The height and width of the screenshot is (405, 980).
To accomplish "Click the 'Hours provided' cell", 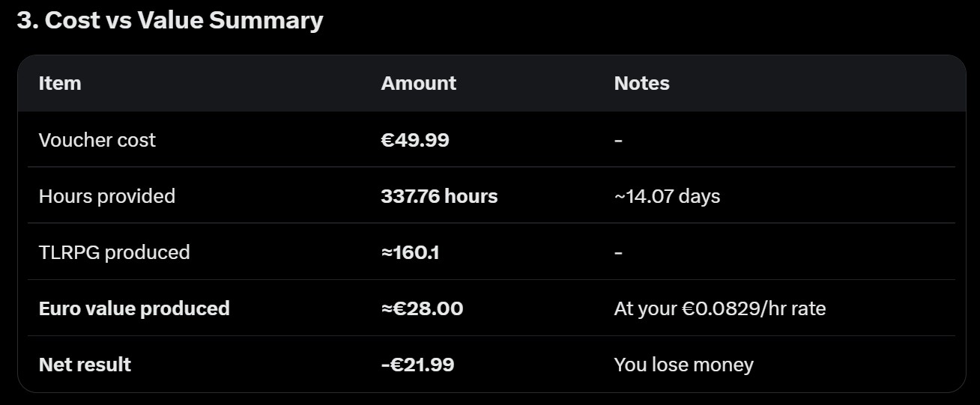I will (107, 196).
